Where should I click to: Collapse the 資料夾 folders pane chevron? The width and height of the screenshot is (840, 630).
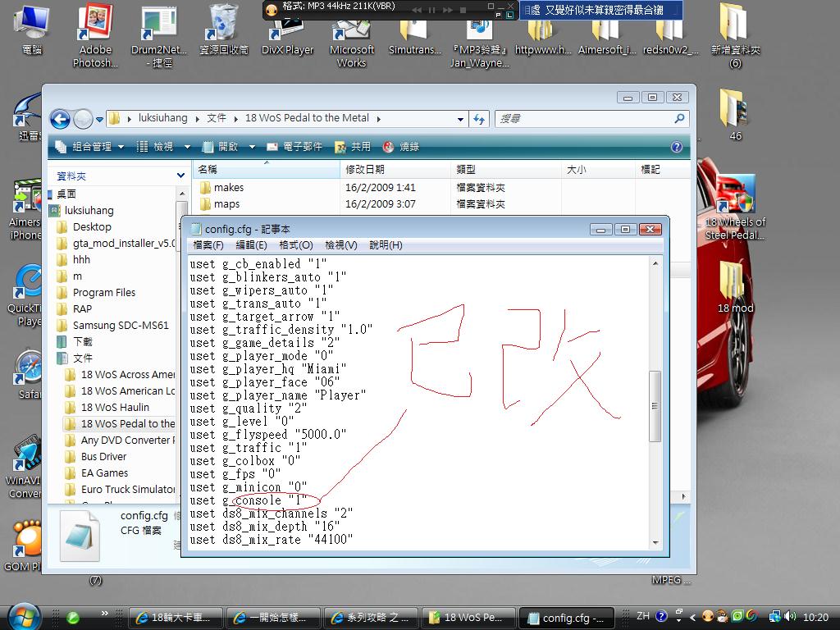point(180,176)
